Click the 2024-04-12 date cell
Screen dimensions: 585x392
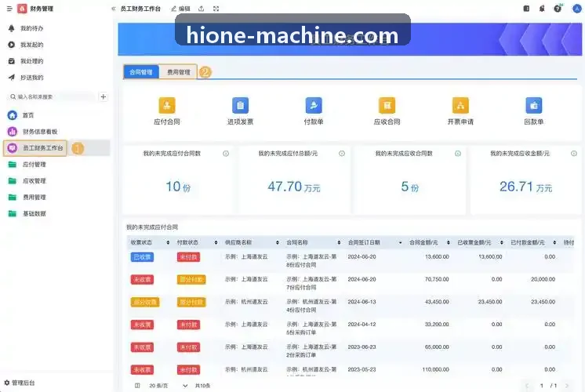click(x=362, y=325)
